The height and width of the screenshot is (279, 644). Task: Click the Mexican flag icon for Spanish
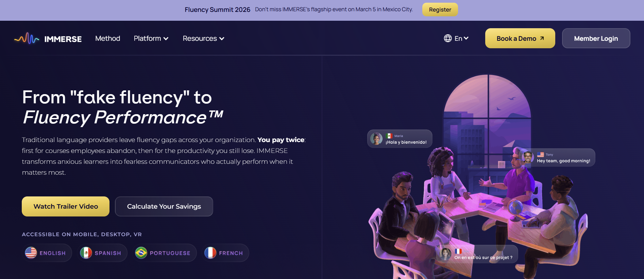point(86,253)
